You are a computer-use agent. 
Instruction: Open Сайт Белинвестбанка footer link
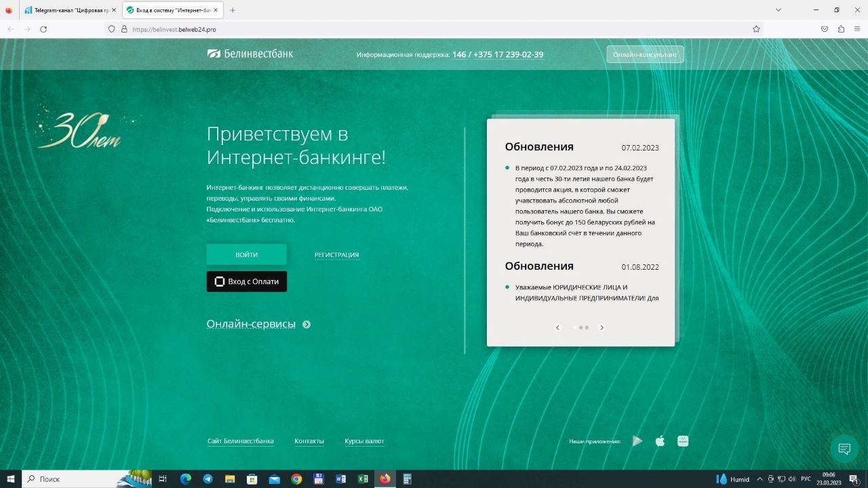[x=241, y=441]
